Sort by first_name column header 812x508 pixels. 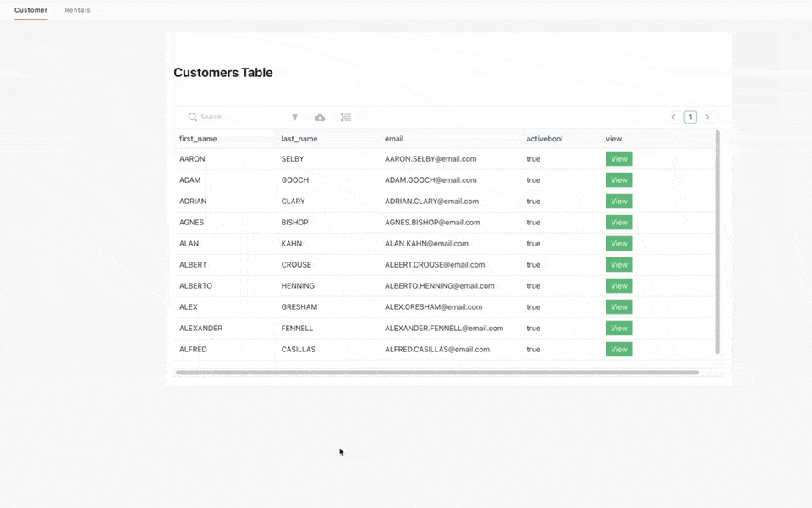198,139
